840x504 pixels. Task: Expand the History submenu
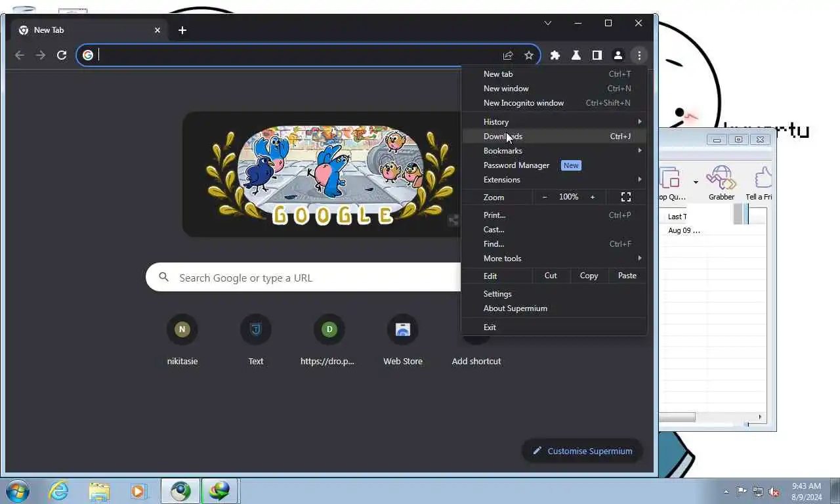pos(555,122)
